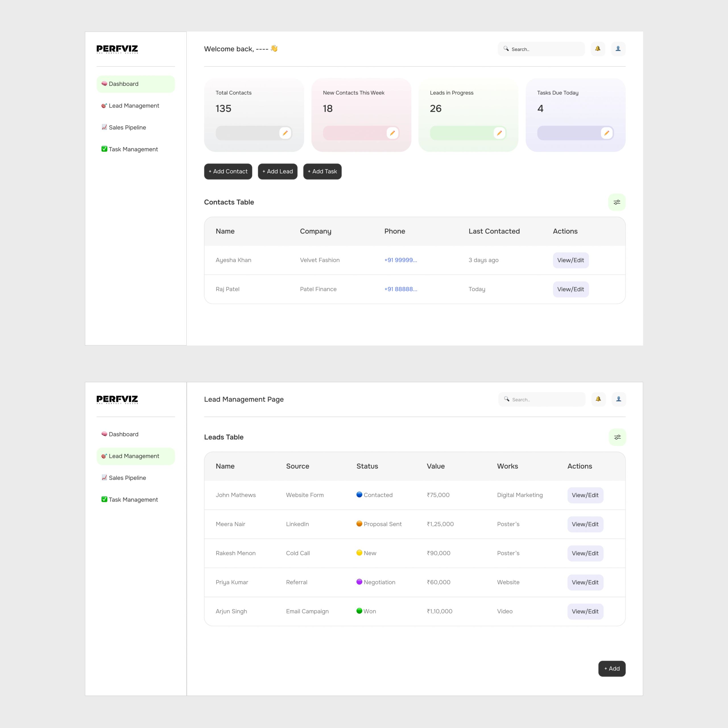Open the Leads Table filter settings
728x728 pixels.
617,437
